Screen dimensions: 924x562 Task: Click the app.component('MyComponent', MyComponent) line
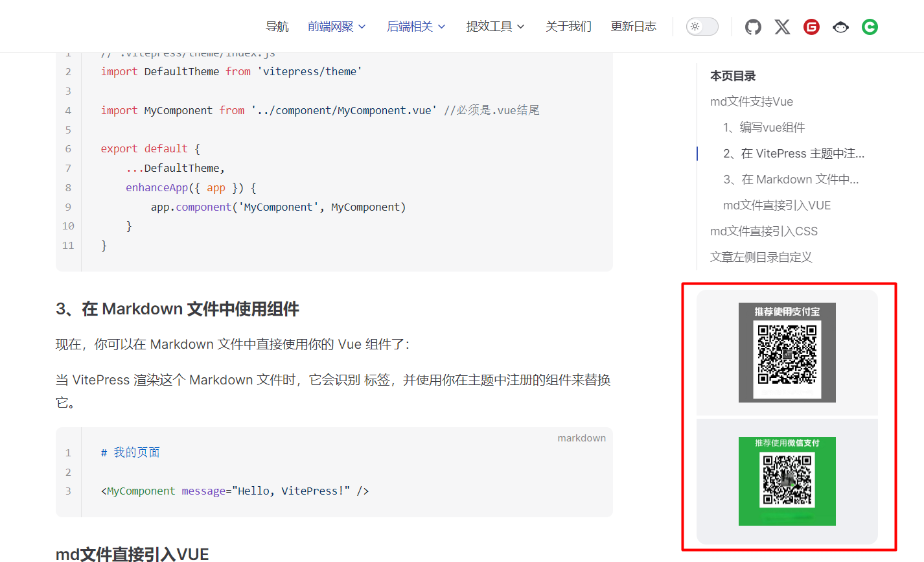[279, 207]
